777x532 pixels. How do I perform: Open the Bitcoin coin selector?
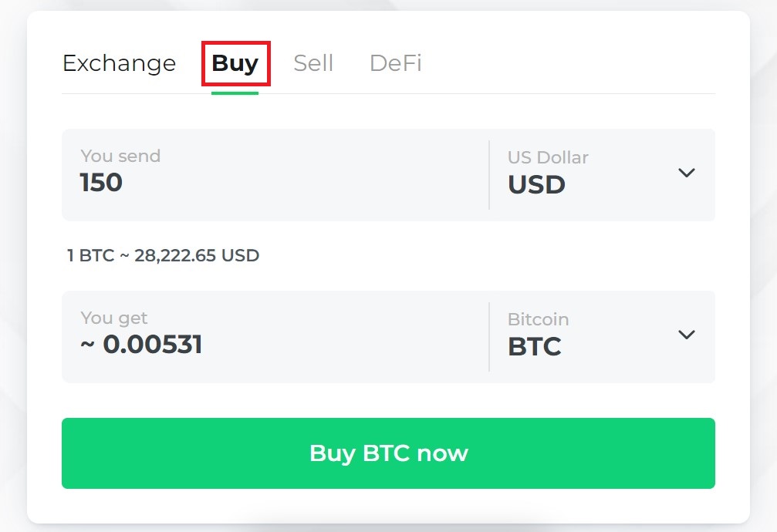click(602, 336)
